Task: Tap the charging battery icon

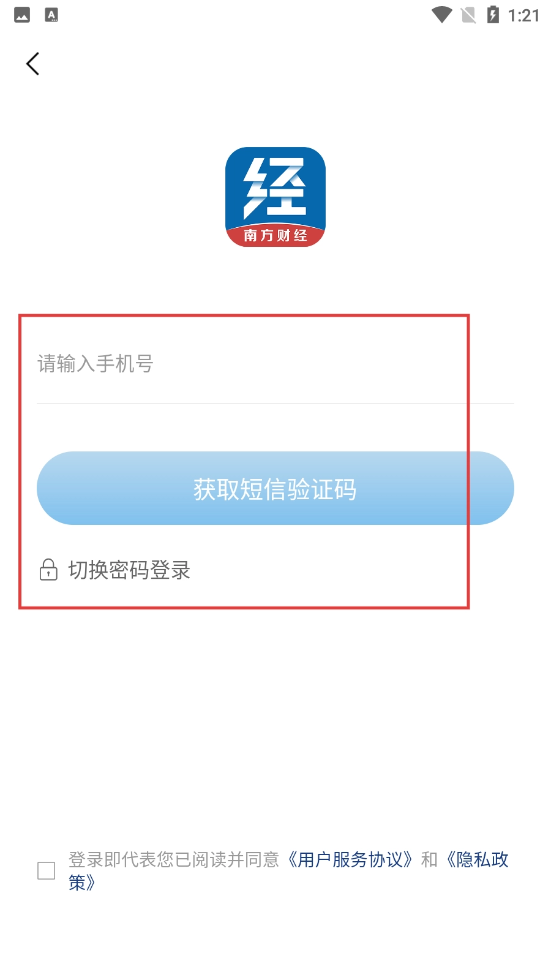Action: pos(493,15)
